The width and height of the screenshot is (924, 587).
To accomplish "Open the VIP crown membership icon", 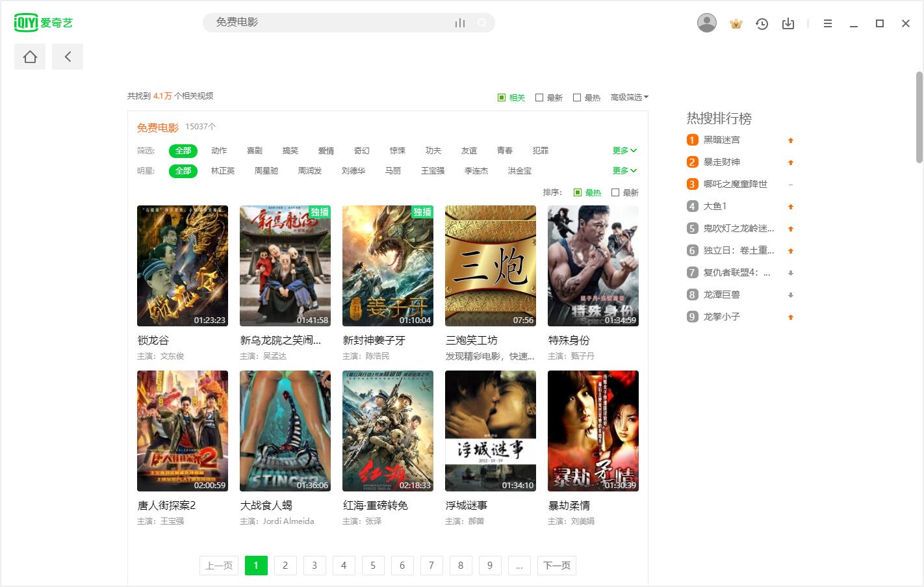I will point(735,23).
